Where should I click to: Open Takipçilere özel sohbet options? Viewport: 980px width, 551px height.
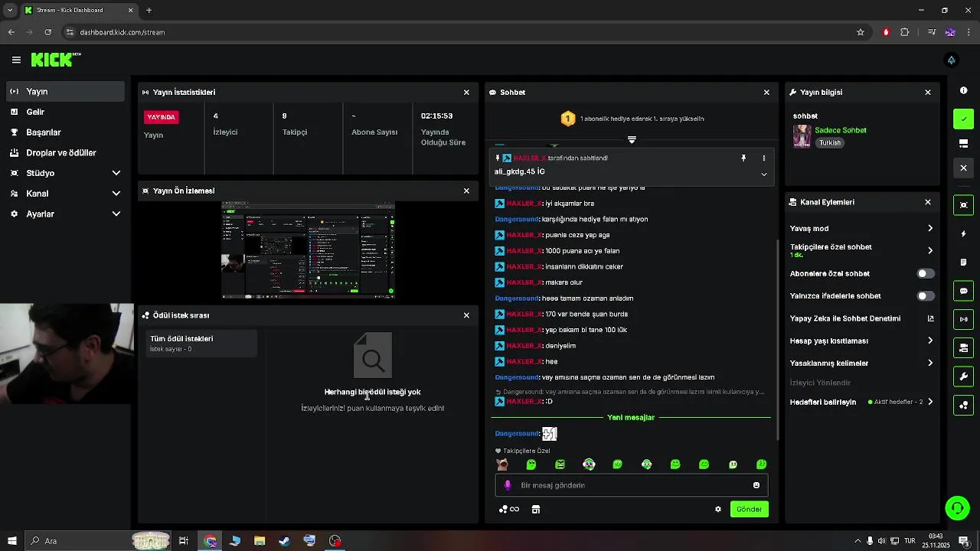(x=861, y=250)
